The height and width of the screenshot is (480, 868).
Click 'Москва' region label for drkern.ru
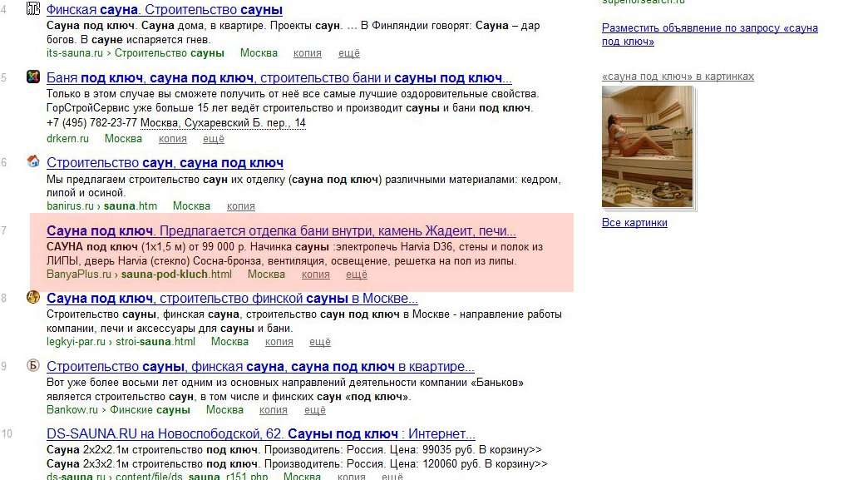[x=123, y=139]
